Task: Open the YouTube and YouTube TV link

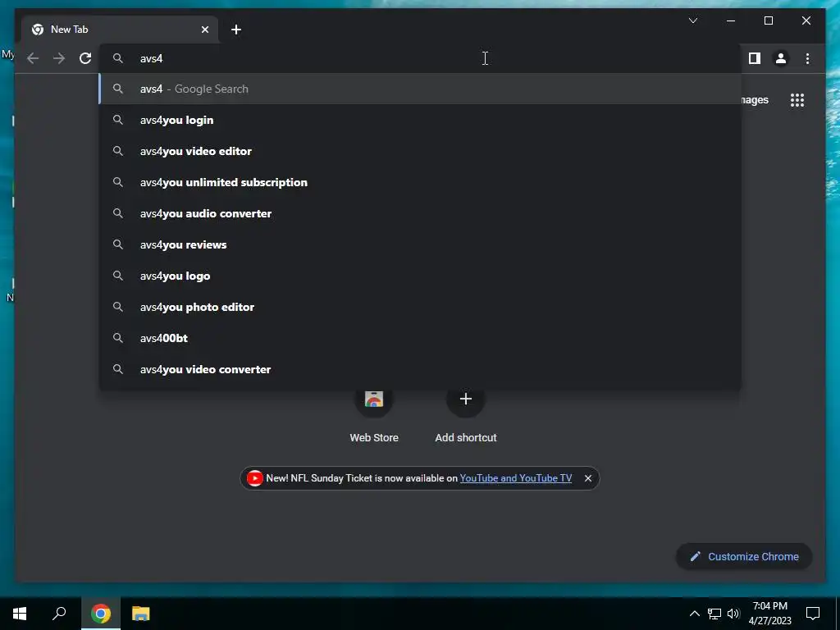Action: click(515, 478)
